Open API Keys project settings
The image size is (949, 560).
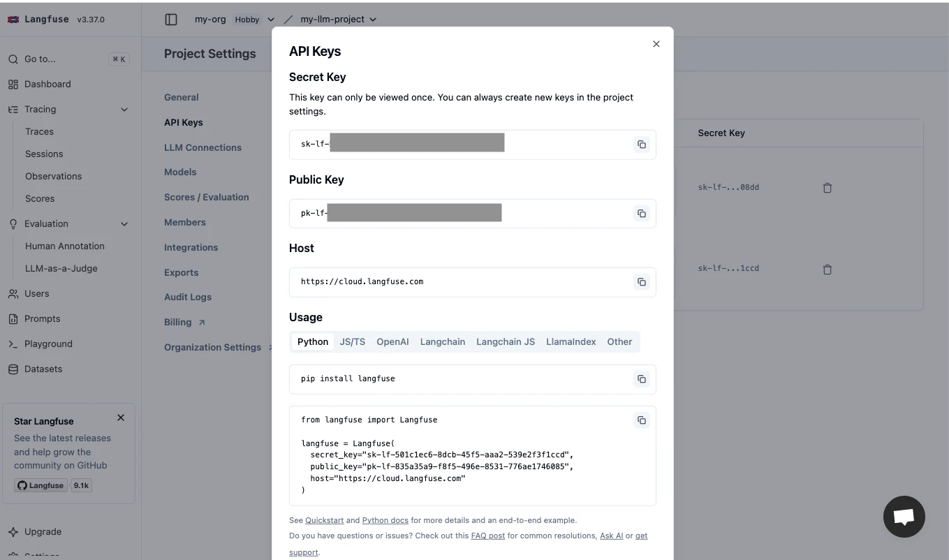pyautogui.click(x=184, y=123)
